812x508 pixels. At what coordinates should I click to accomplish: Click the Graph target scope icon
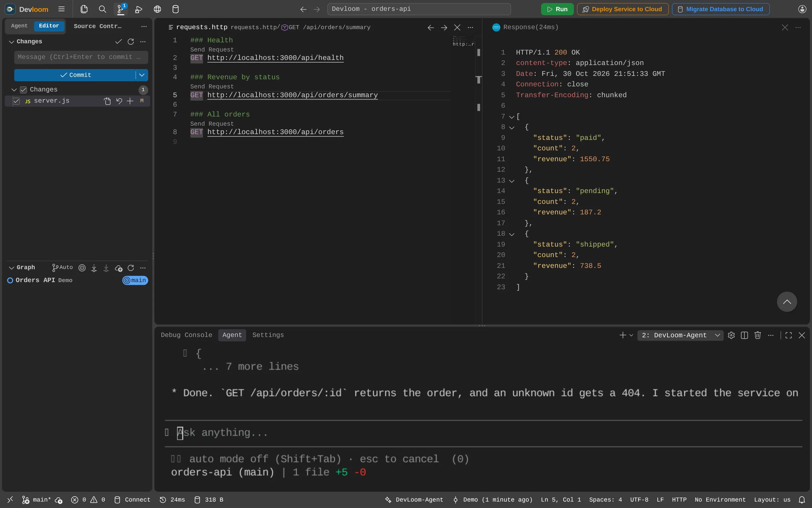point(82,268)
